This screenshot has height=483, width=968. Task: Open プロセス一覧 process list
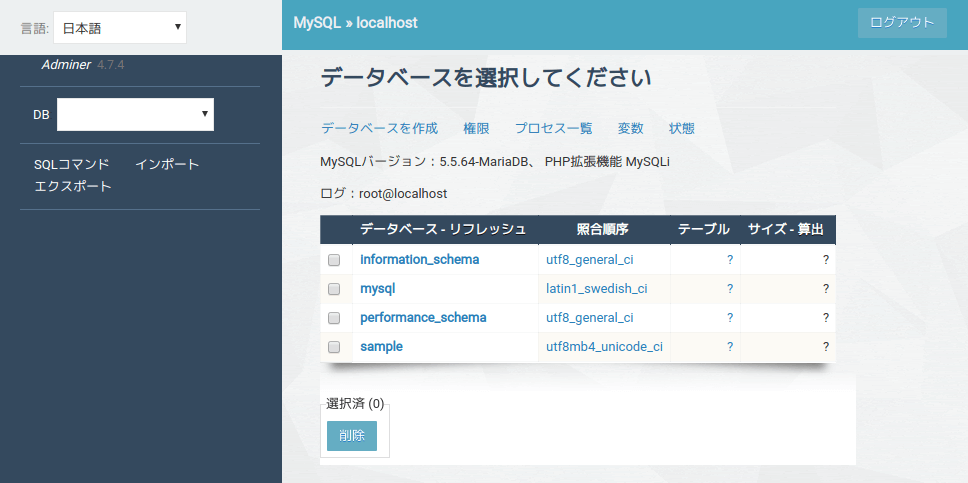553,129
